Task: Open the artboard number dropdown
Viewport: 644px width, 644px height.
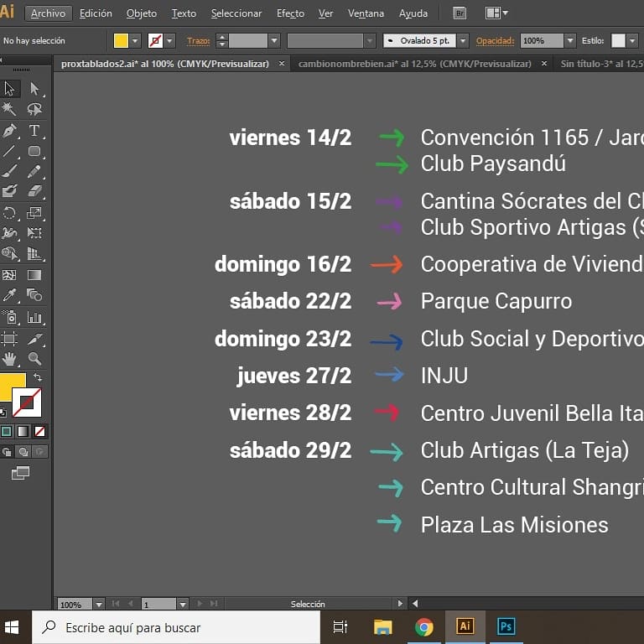Action: 183,604
